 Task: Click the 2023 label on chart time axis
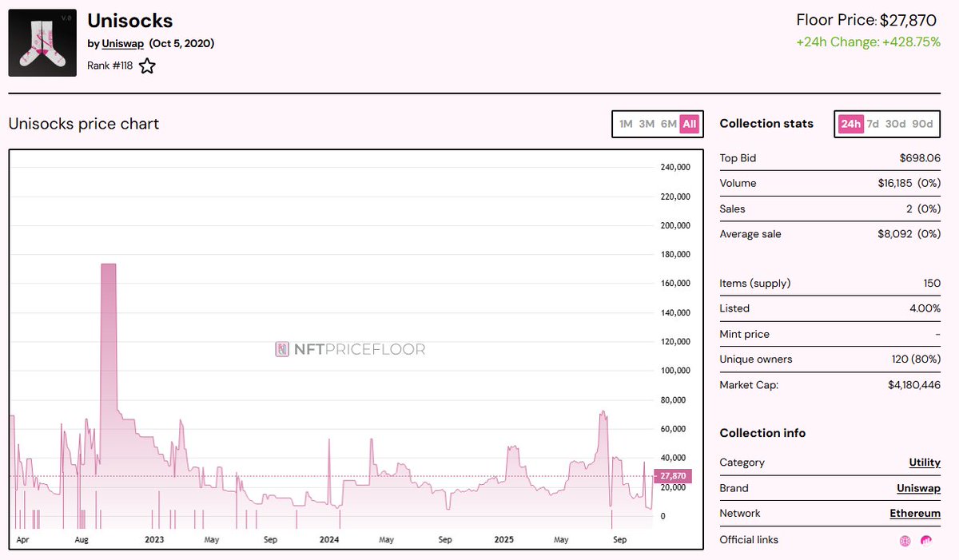click(x=154, y=540)
